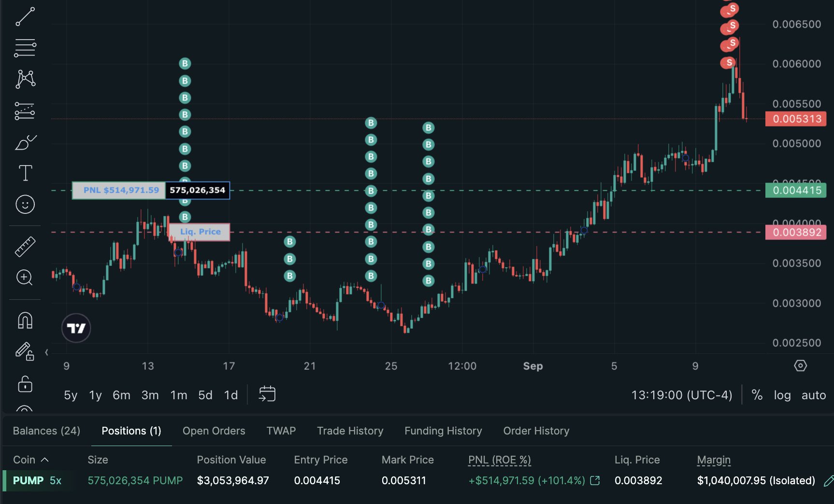Viewport: 834px width, 504px height.
Task: Select the trend line drawing tool
Action: tap(25, 16)
